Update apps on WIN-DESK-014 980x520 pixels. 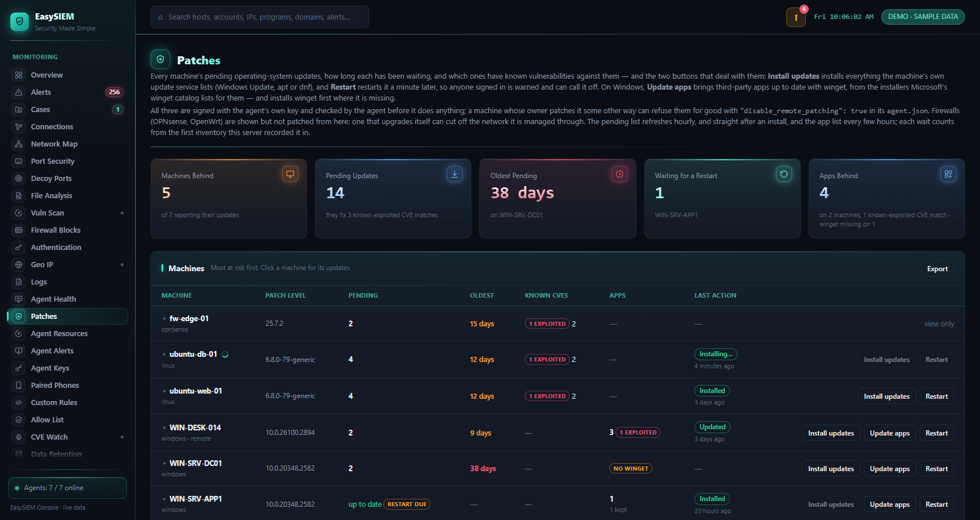[x=890, y=433]
